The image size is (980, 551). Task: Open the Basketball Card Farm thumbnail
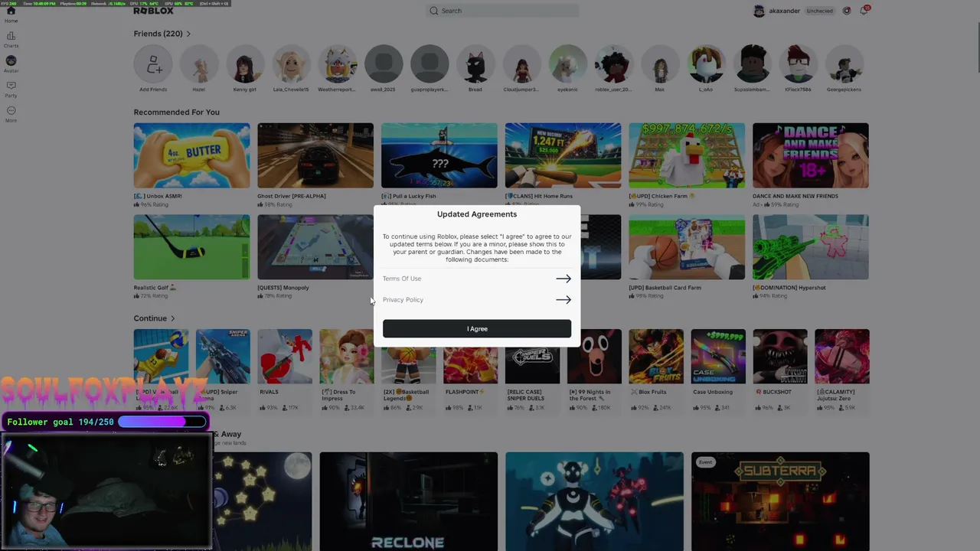coord(687,247)
